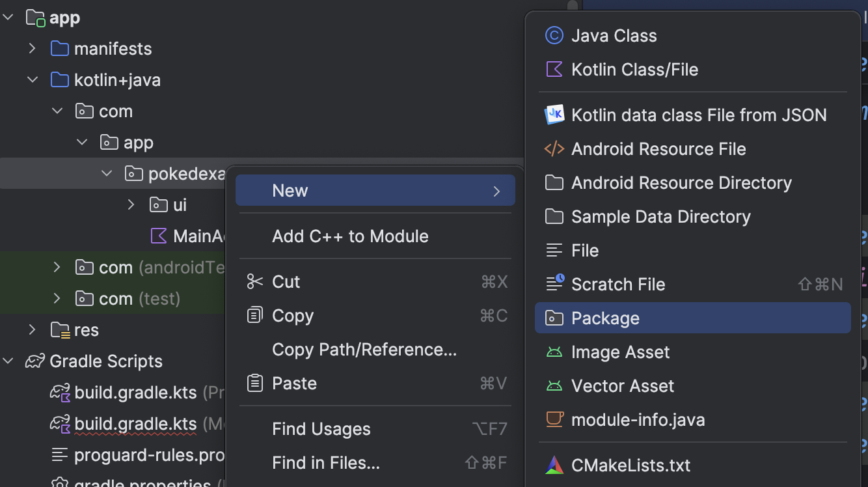Choose Add C++ to Module
Viewport: 868px width, 487px height.
(350, 236)
